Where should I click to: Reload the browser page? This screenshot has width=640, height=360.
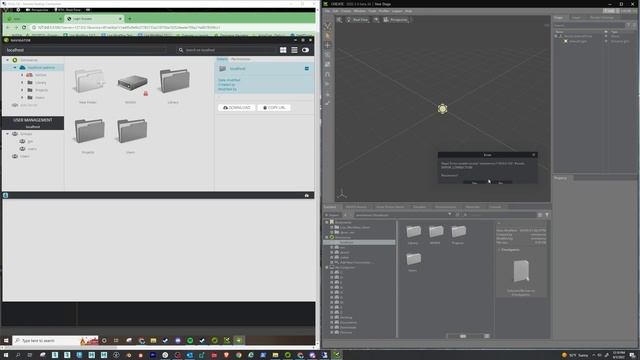[x=24, y=27]
